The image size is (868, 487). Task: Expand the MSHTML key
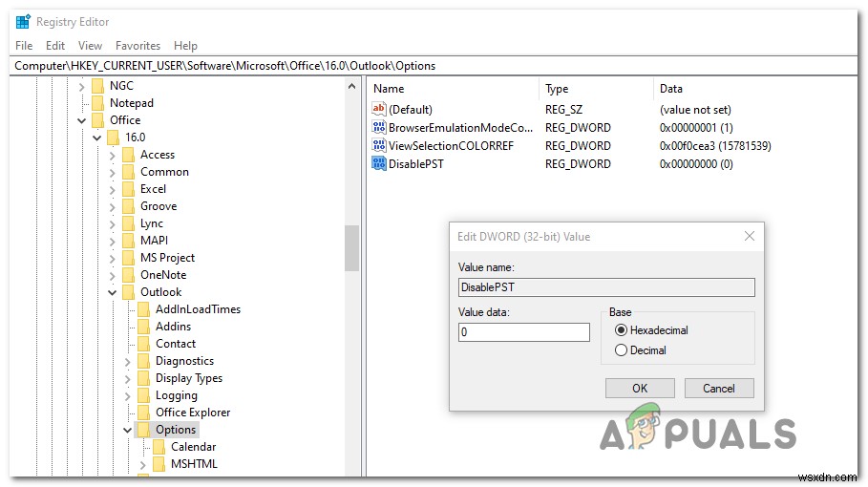click(143, 464)
